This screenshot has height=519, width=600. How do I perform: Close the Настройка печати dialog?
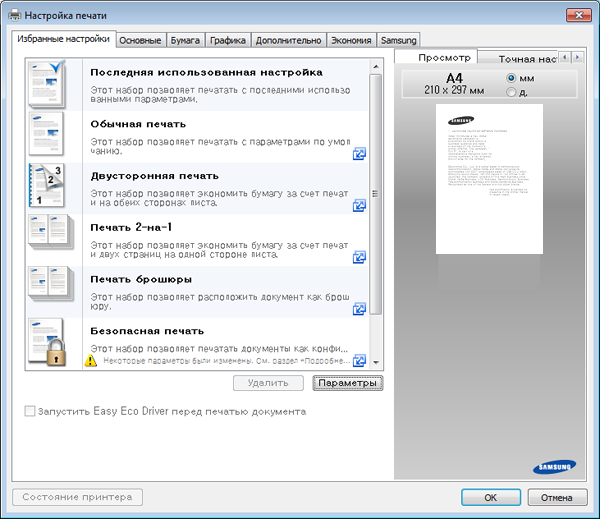coord(579,15)
